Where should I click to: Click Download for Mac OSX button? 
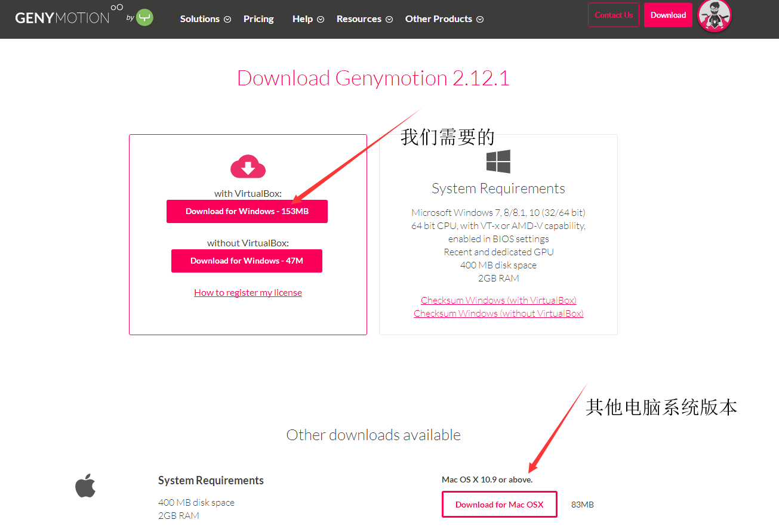click(500, 505)
